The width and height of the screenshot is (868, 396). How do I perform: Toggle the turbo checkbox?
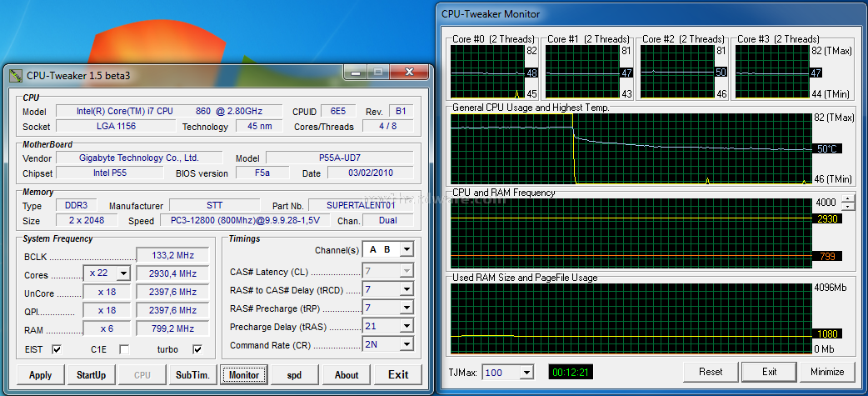197,349
